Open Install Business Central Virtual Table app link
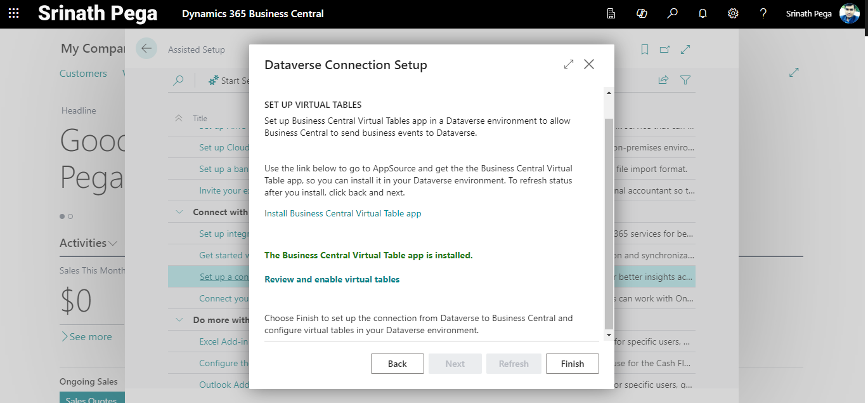The height and width of the screenshot is (403, 868). tap(342, 214)
